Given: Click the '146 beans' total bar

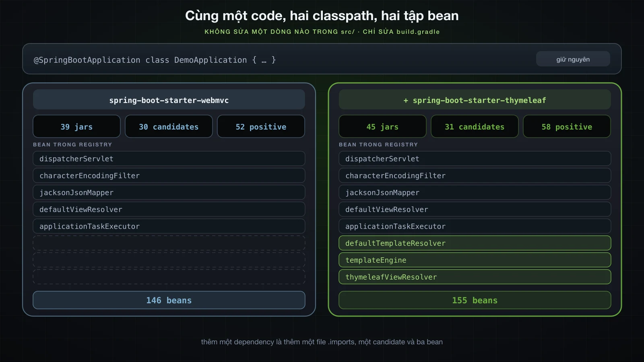Looking at the screenshot, I should [169, 300].
